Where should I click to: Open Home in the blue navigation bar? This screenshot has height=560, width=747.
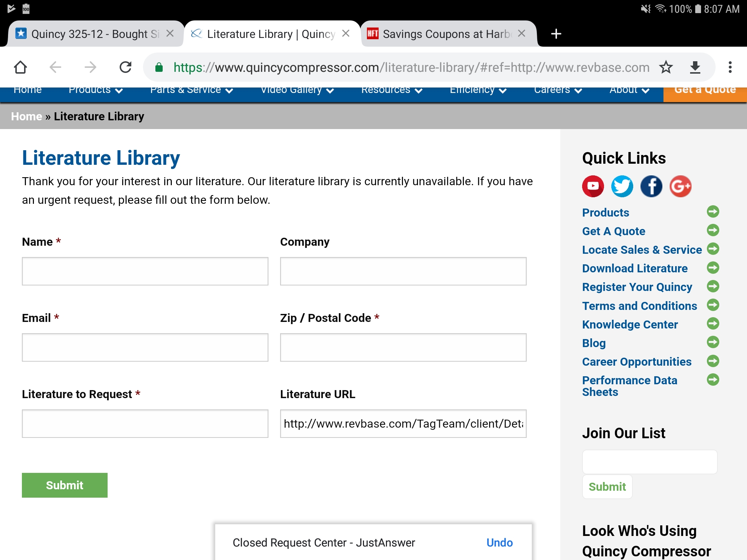28,90
